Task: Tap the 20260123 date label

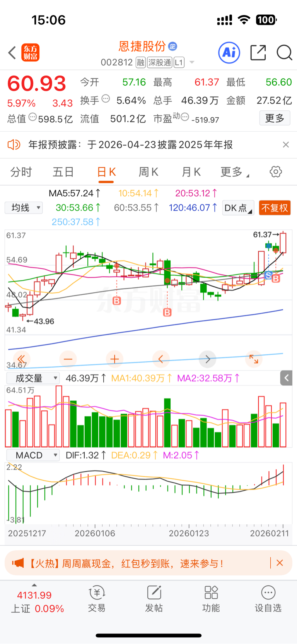Action: click(x=189, y=533)
